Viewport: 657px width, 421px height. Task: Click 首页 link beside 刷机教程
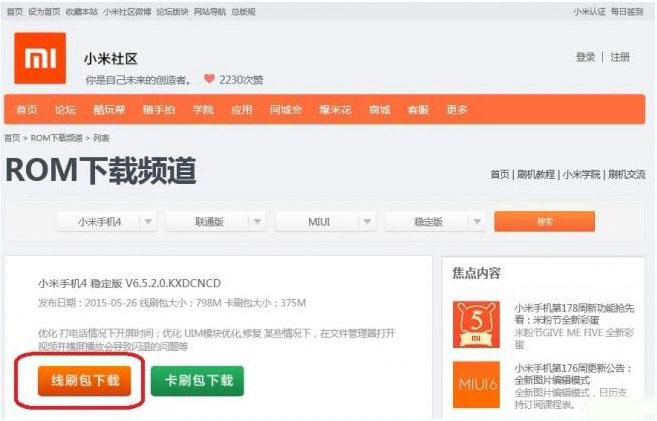500,174
